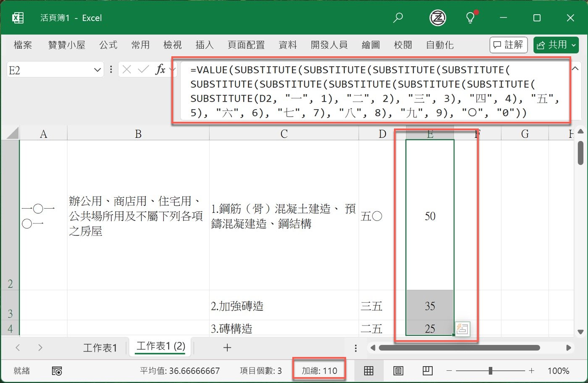Image resolution: width=588 pixels, height=383 pixels.
Task: Open the 頁面配置 tab
Action: (x=246, y=45)
